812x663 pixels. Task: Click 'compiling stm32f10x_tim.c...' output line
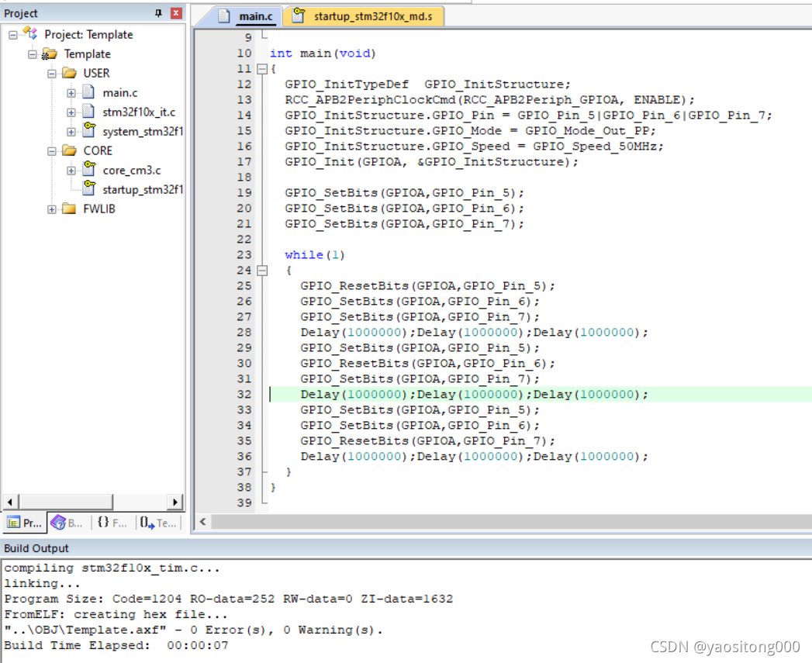point(112,568)
